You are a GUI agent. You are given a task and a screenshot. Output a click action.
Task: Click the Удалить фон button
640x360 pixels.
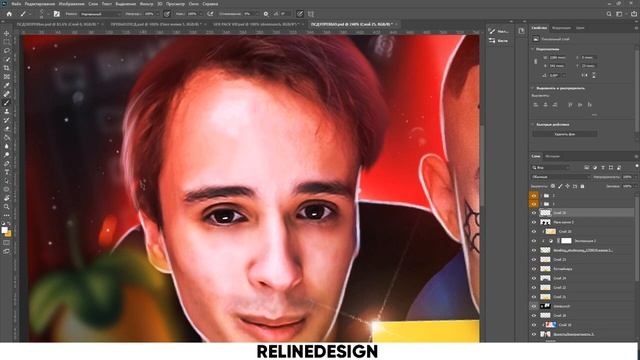[565, 134]
